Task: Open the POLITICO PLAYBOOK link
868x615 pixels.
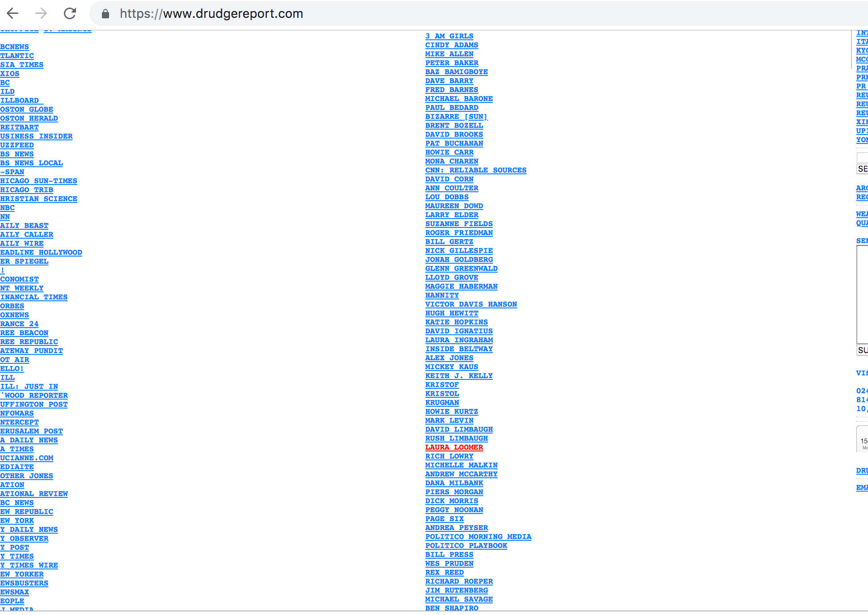Action: (x=466, y=545)
